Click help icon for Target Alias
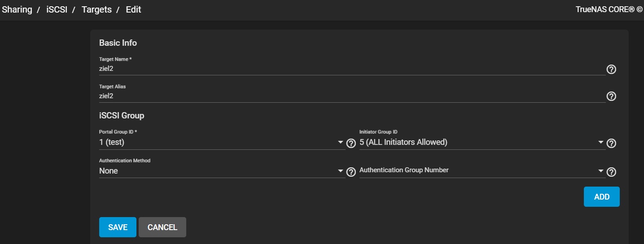Viewport: 644px width, 244px height. click(611, 96)
